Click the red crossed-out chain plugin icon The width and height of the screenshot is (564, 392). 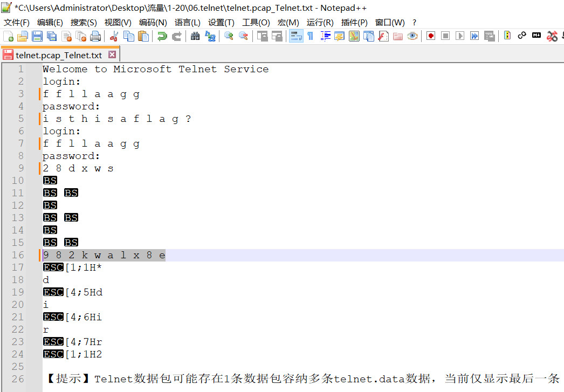(x=552, y=36)
